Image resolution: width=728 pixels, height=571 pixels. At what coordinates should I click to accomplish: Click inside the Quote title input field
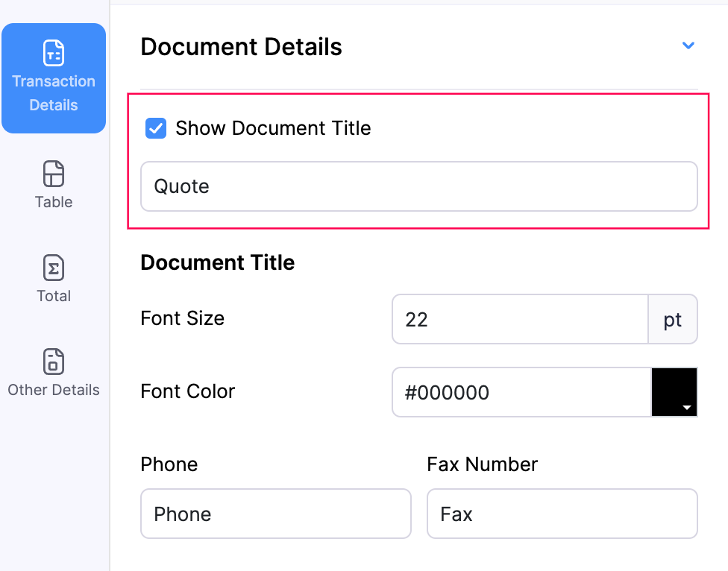[418, 186]
